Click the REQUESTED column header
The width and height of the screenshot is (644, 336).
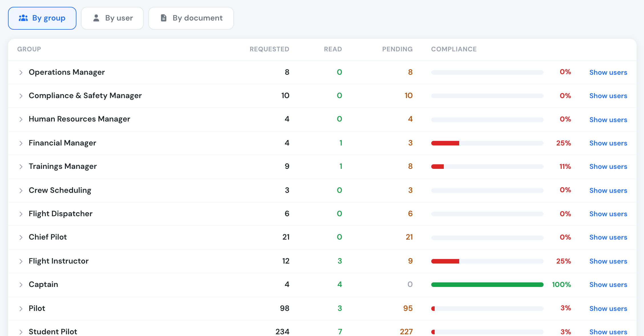[x=269, y=49]
